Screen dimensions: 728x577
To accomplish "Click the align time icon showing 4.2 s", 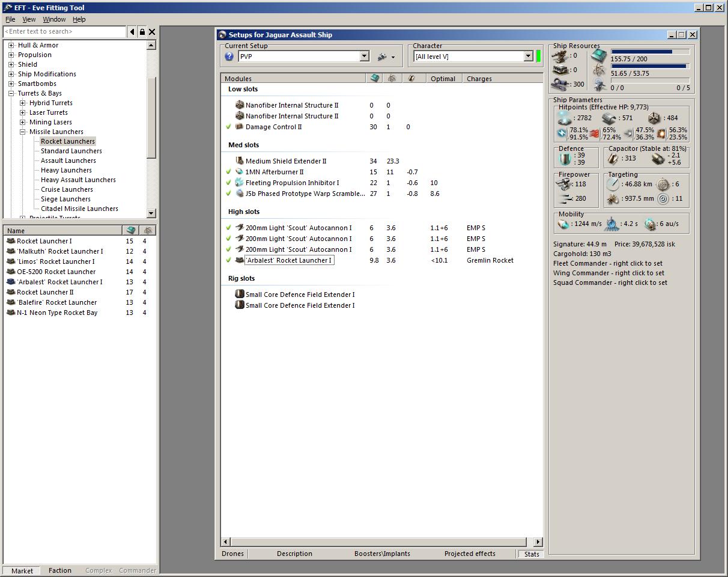I will point(611,224).
